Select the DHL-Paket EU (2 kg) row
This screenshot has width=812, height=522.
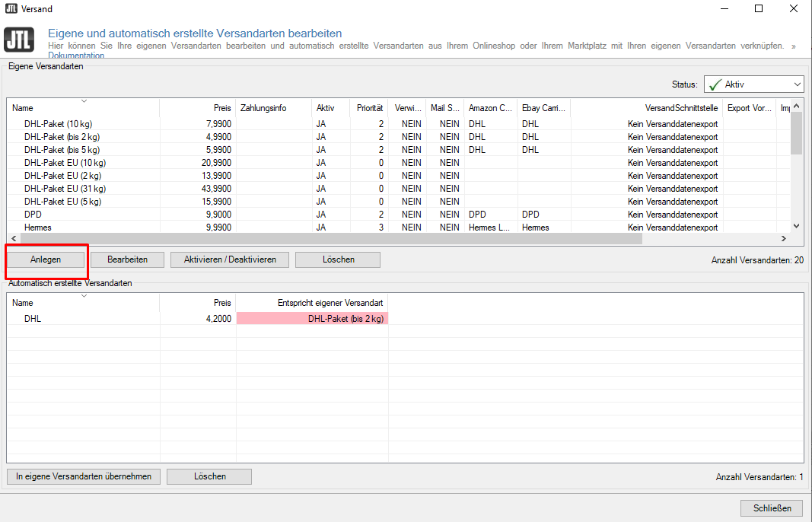(x=399, y=176)
